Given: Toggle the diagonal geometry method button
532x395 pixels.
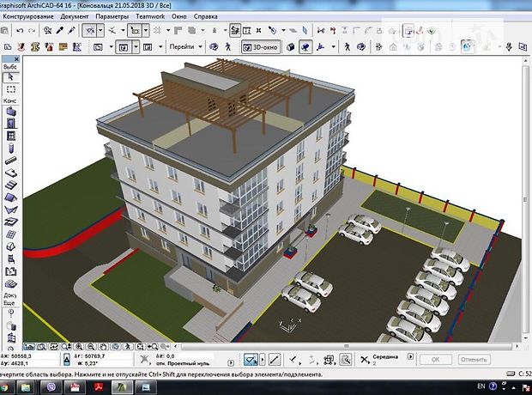Looking at the screenshot, I should pos(275,359).
